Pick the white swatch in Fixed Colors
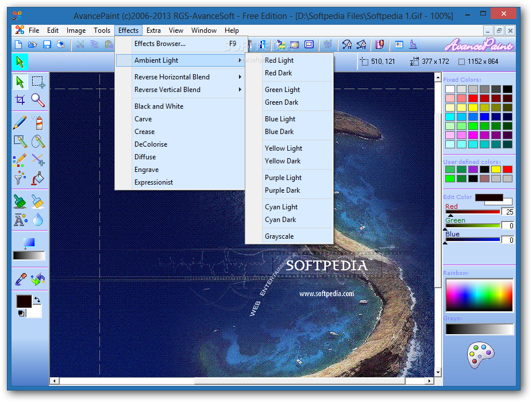 pos(450,89)
